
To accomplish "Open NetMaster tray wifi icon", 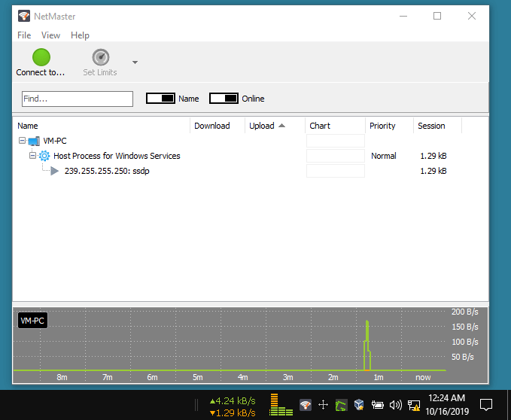I will pyautogui.click(x=306, y=405).
